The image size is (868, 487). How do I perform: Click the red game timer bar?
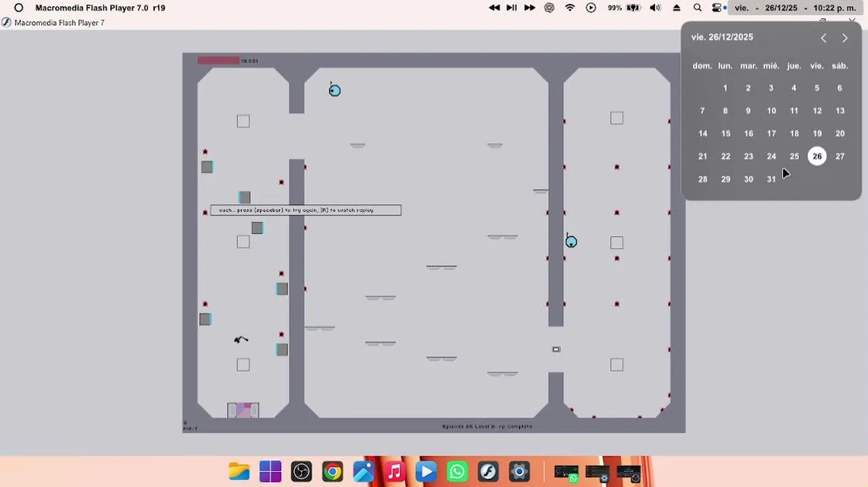click(218, 61)
